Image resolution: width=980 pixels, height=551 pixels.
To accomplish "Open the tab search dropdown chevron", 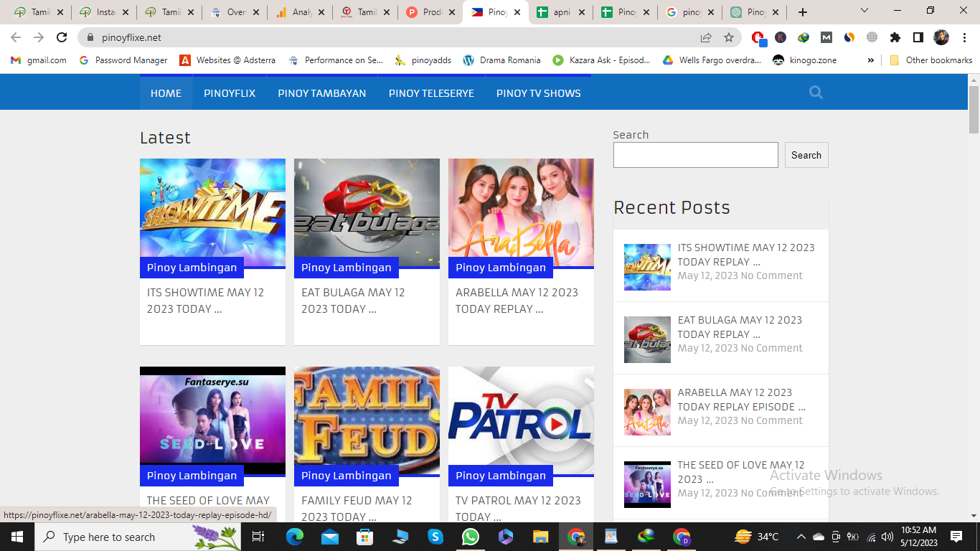I will 864,11.
